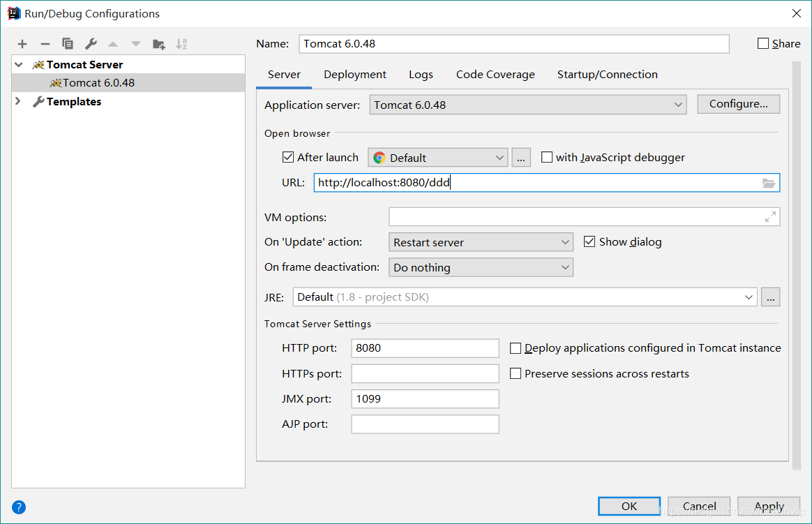Toggle the Share checkbox
This screenshot has width=812, height=524.
point(762,43)
